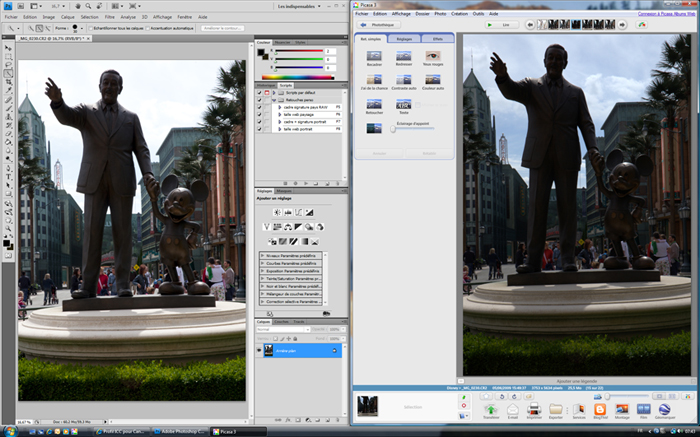
Task: Add a Brightness/Contrast adjustment in Réglages panel
Action: [277, 212]
